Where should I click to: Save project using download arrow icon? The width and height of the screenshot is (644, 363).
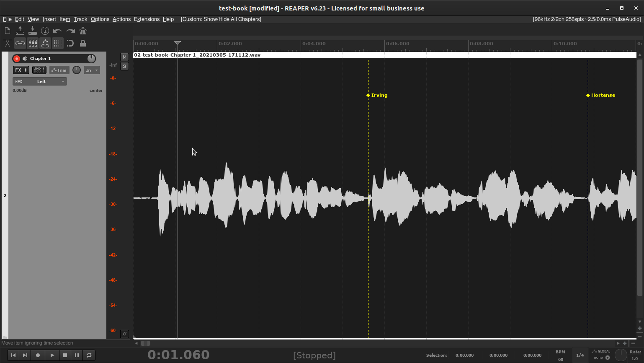[x=32, y=31]
